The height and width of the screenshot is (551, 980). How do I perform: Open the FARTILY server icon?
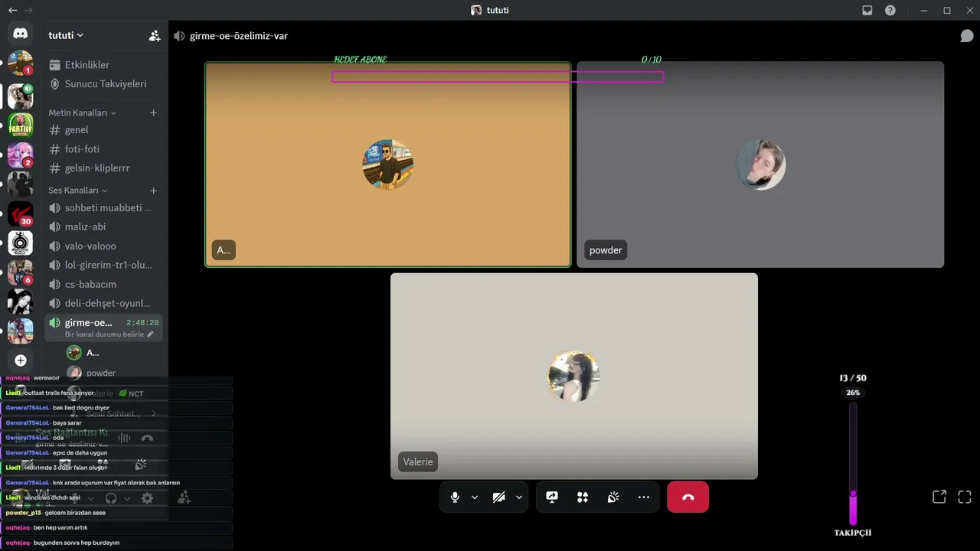tap(20, 125)
